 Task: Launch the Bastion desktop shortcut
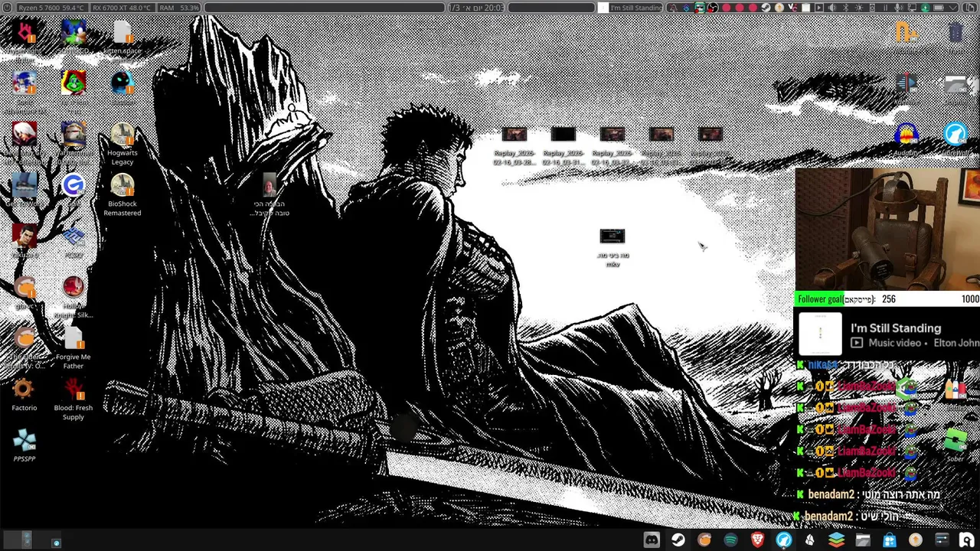coord(122,83)
